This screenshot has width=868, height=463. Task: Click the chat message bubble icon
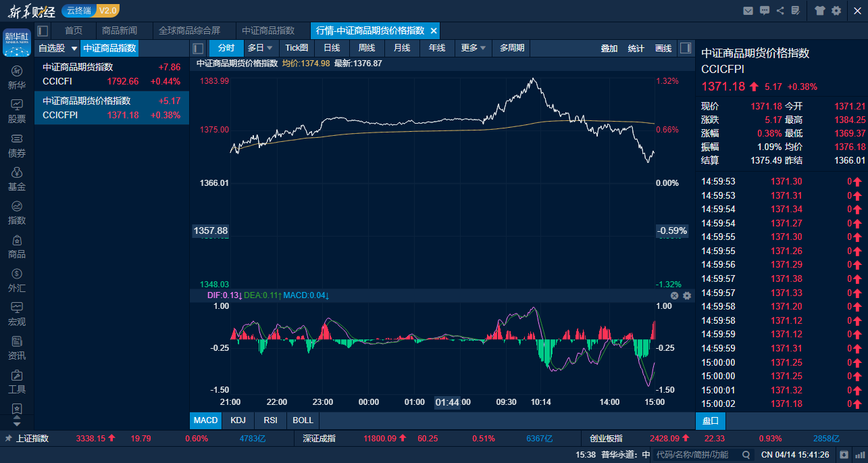[x=765, y=10]
